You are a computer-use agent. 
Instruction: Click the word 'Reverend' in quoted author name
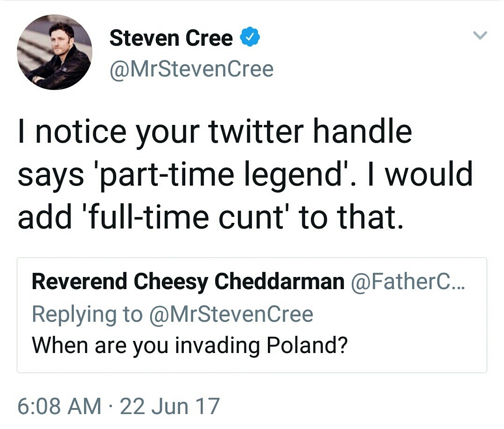(80, 282)
